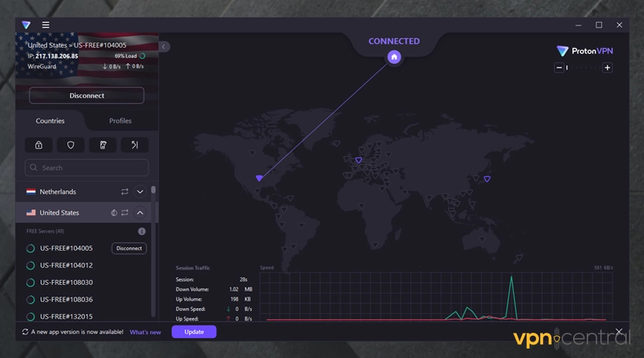Click the ProtonVPN logo in the title bar
The width and height of the screenshot is (644, 358).
click(26, 25)
